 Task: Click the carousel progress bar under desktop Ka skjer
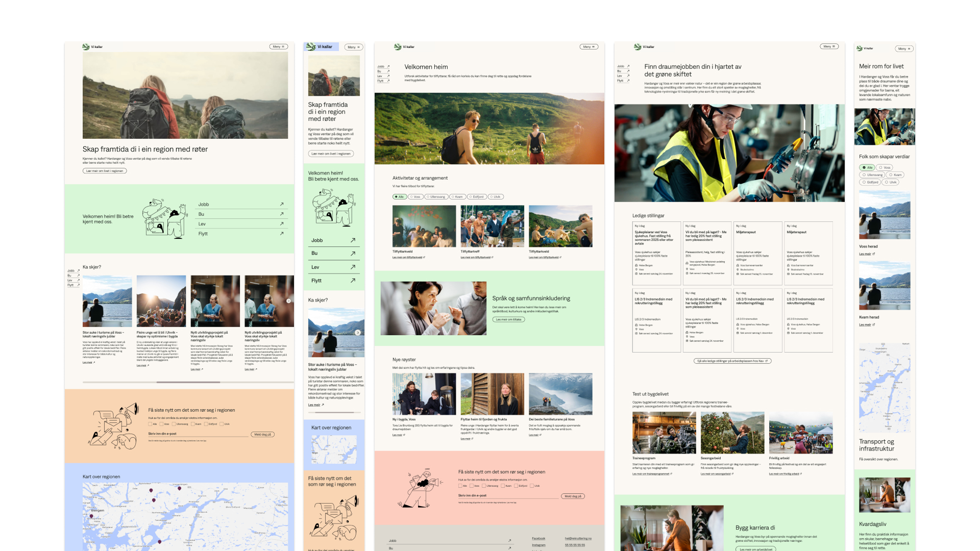coord(188,382)
